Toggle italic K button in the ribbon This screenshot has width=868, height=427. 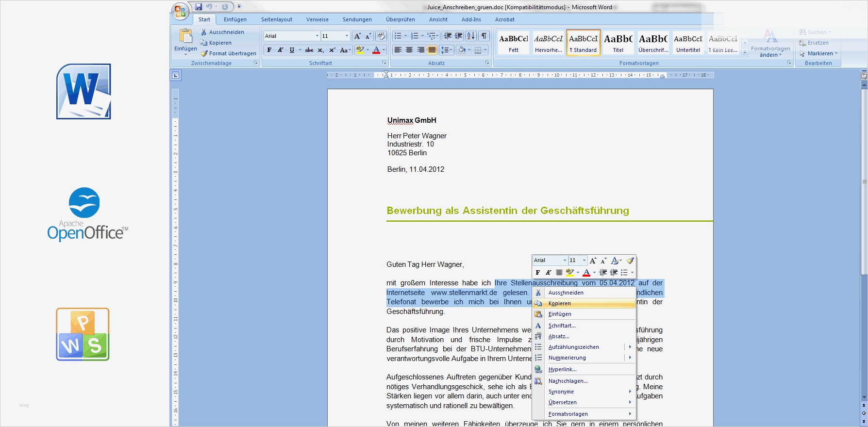[x=280, y=50]
